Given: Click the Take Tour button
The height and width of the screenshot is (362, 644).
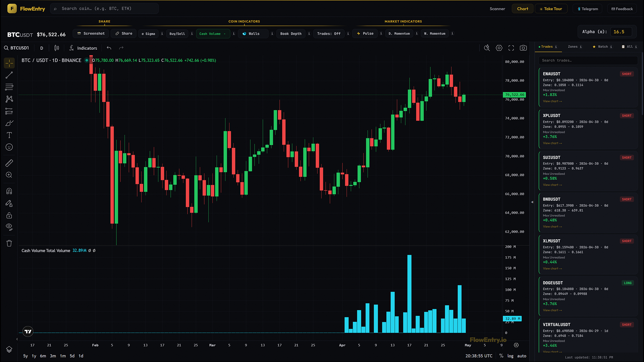Looking at the screenshot, I should point(551,9).
